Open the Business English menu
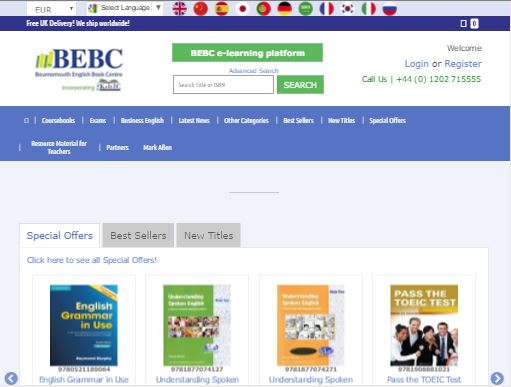This screenshot has width=511, height=387. tap(142, 120)
